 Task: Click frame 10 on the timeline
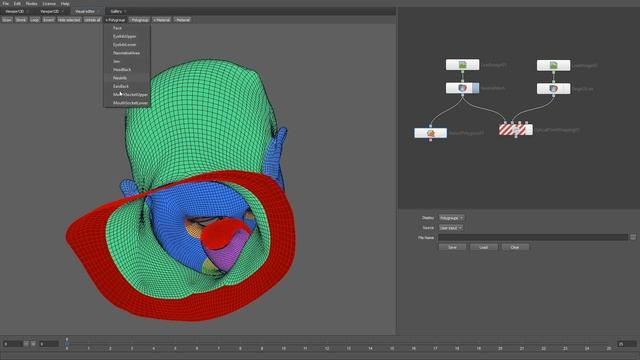coord(283,348)
